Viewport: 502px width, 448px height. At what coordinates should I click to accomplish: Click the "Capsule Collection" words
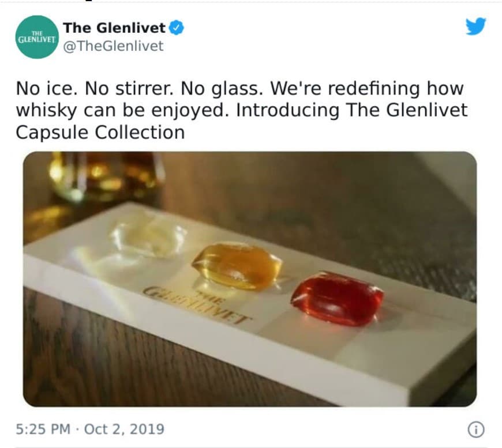(x=100, y=132)
